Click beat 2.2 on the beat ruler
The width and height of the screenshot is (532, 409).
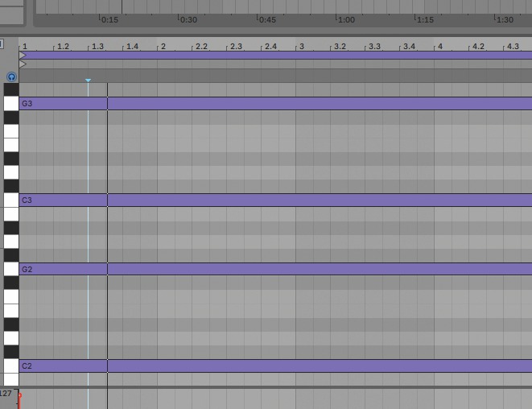pos(201,47)
